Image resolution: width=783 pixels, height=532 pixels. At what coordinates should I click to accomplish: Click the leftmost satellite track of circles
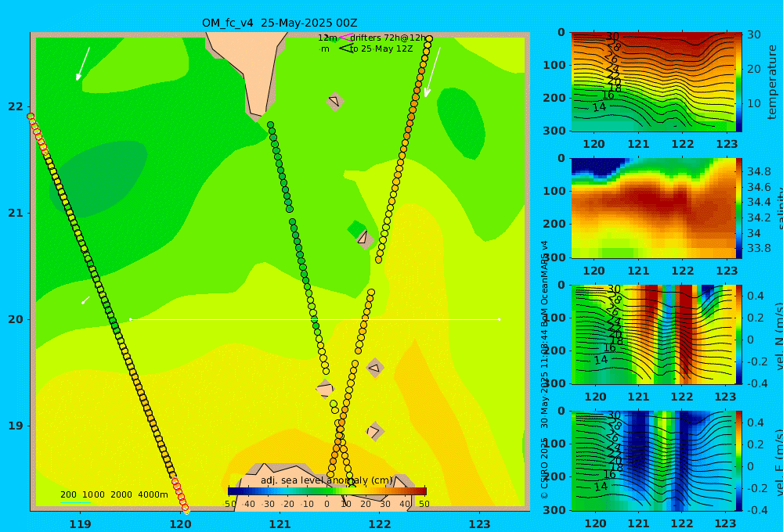(x=108, y=314)
